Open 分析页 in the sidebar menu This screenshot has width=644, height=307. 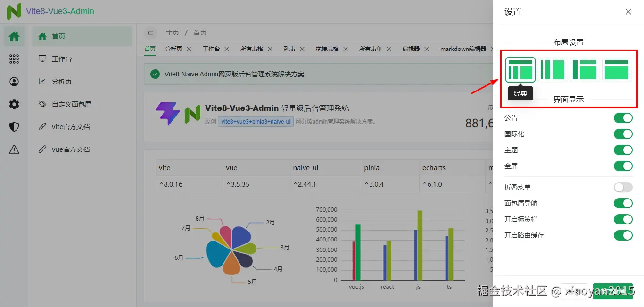(82, 82)
